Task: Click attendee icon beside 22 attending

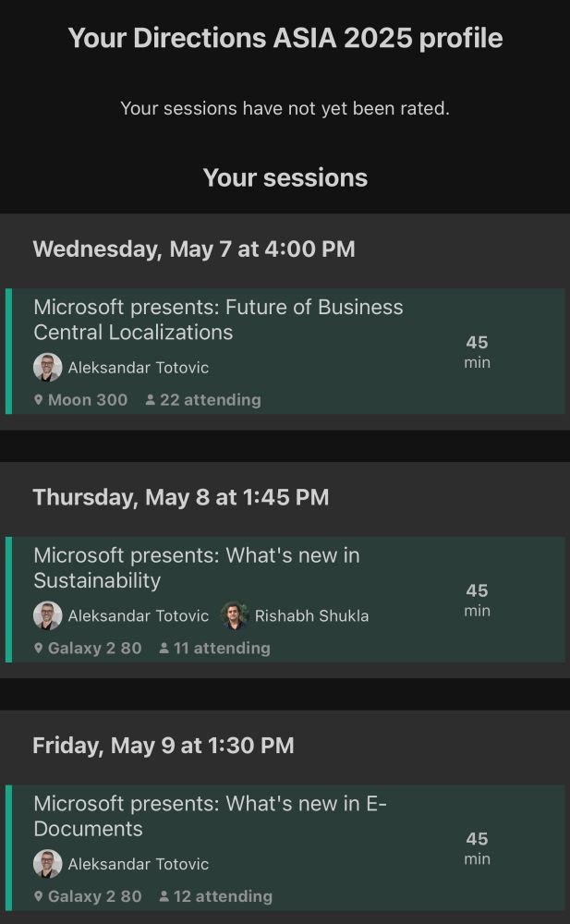Action: pos(150,400)
